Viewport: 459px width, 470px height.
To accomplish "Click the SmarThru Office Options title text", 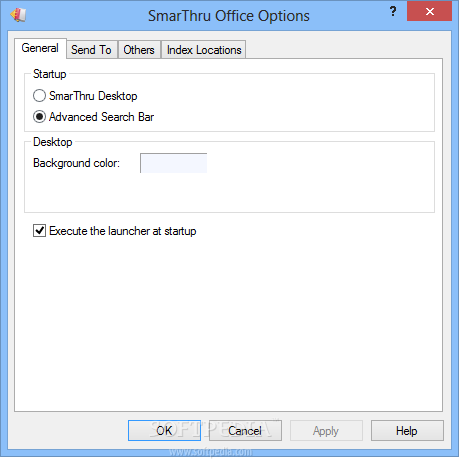I will click(x=229, y=16).
